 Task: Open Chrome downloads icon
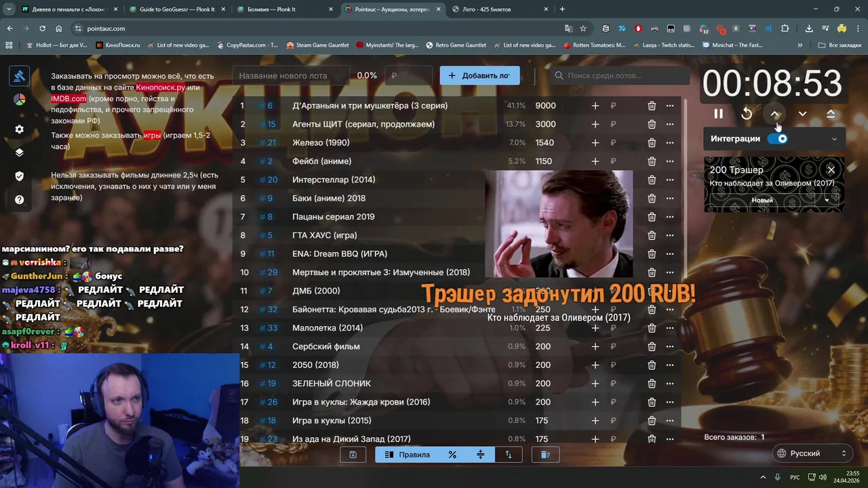click(x=809, y=28)
